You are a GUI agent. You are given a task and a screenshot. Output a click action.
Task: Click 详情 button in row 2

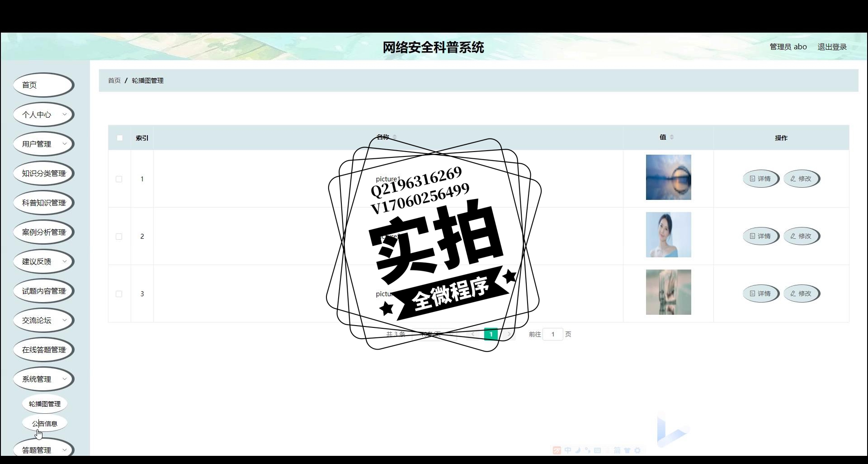[x=761, y=236]
